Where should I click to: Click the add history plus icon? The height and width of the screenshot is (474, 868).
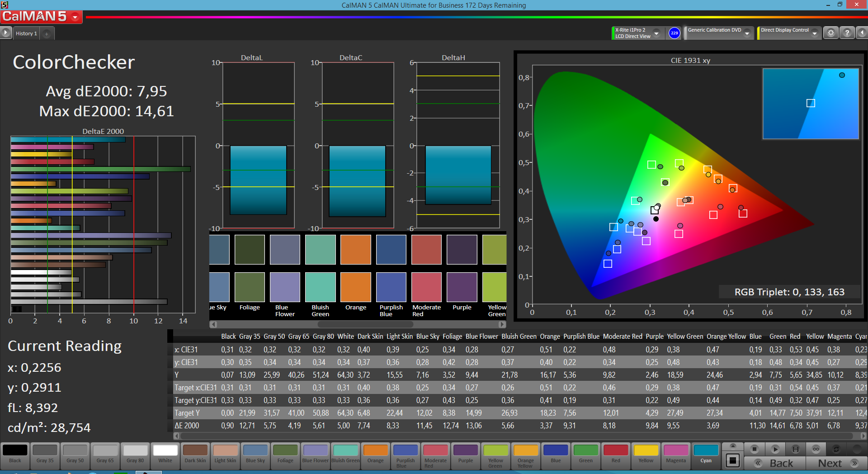point(47,33)
